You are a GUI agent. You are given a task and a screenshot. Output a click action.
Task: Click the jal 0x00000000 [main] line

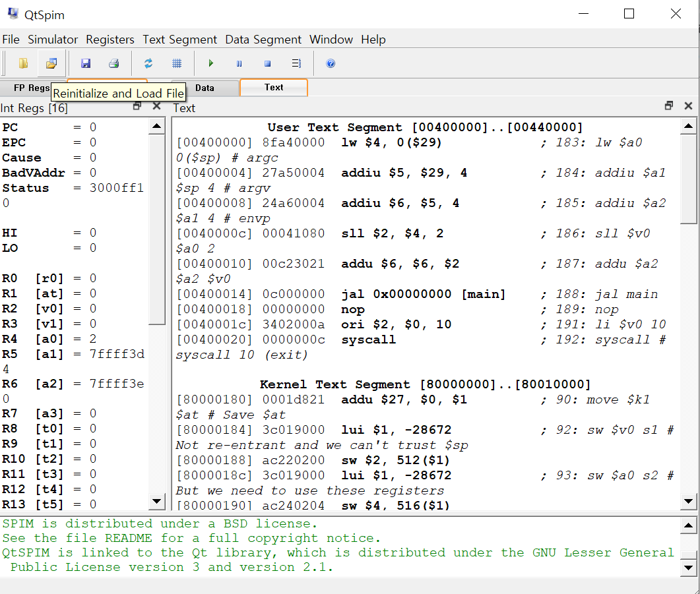click(416, 294)
